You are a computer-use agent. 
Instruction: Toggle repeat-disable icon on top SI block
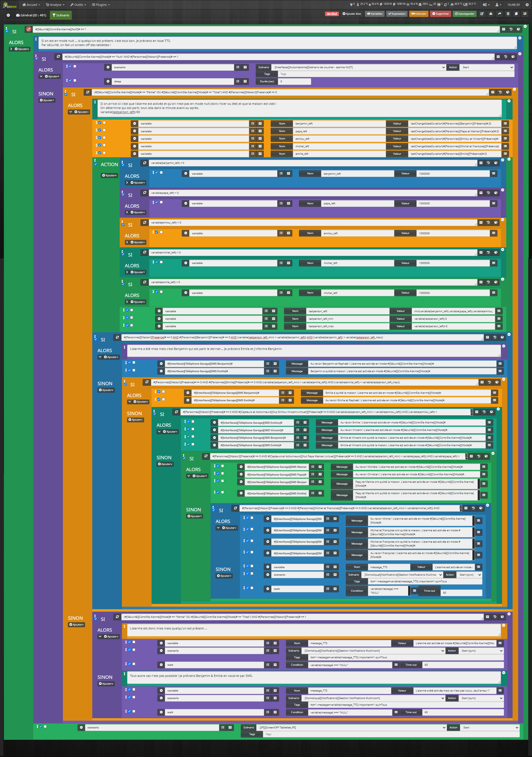(29, 29)
